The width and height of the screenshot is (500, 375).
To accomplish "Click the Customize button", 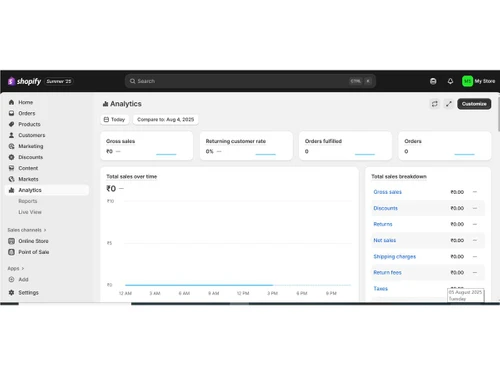I will pyautogui.click(x=474, y=104).
